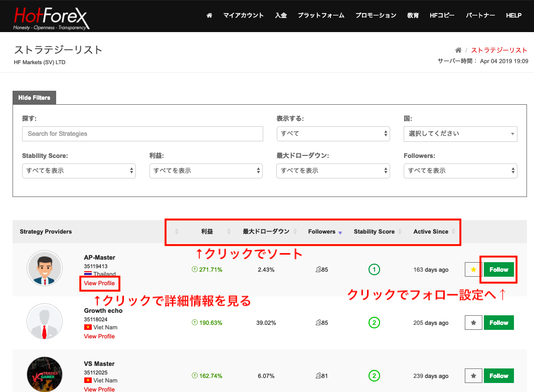Click the 239 days ago value
Screen dimensions: 534x392
click(x=431, y=376)
